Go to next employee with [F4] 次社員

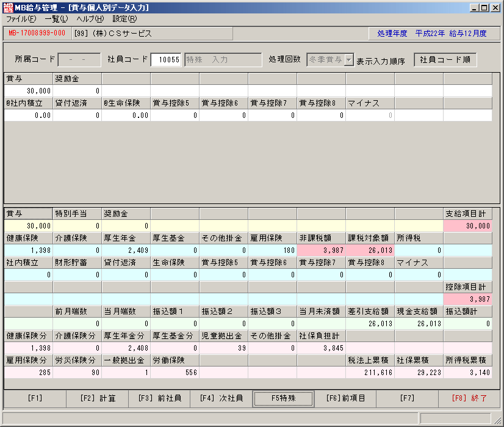tap(221, 398)
